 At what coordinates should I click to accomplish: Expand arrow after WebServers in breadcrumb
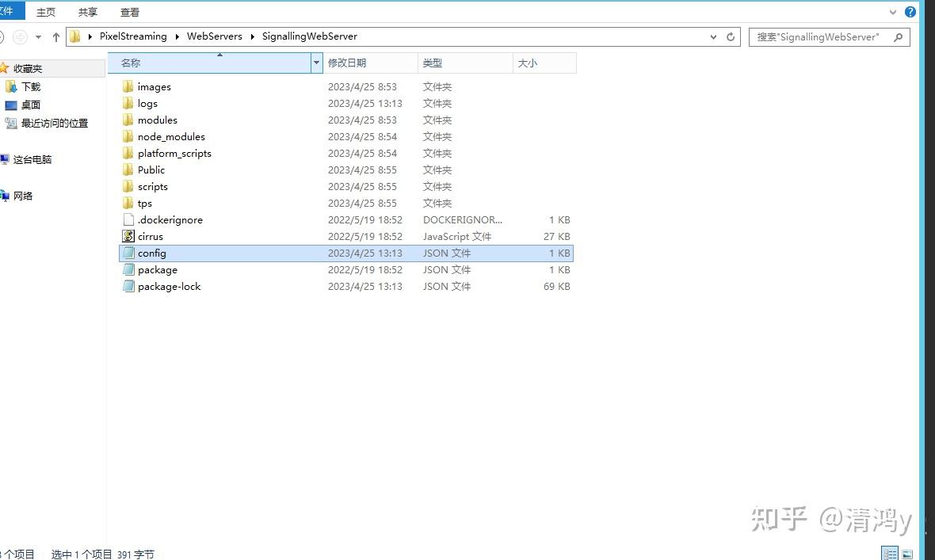coord(252,37)
